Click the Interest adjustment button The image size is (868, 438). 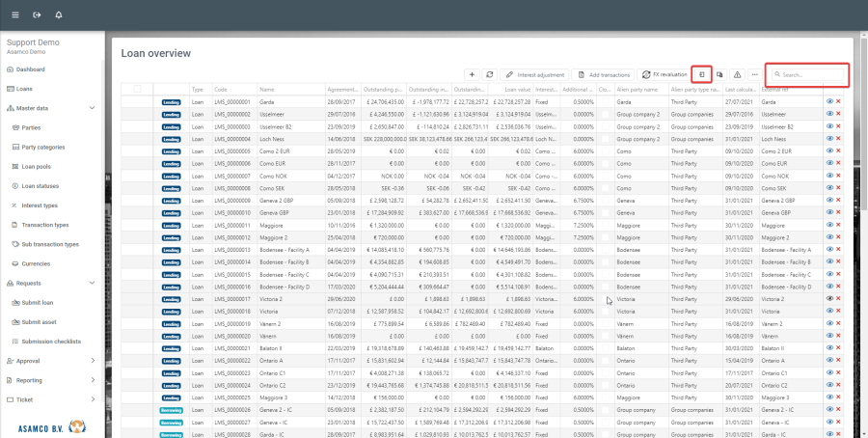[535, 74]
